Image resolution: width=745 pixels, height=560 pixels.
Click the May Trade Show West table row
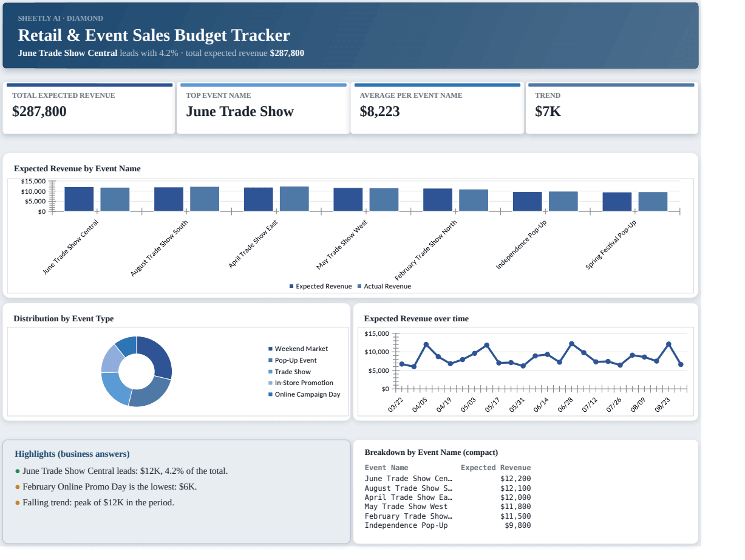coord(447,507)
